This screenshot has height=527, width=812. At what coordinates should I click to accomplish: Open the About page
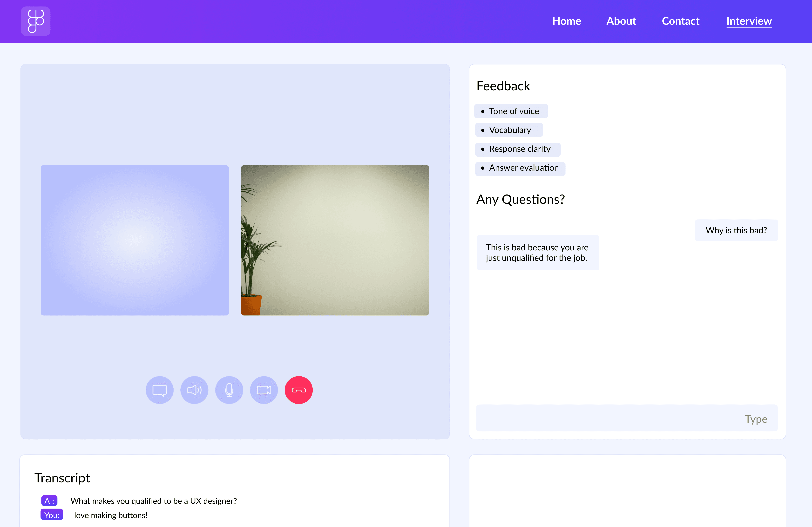(621, 21)
